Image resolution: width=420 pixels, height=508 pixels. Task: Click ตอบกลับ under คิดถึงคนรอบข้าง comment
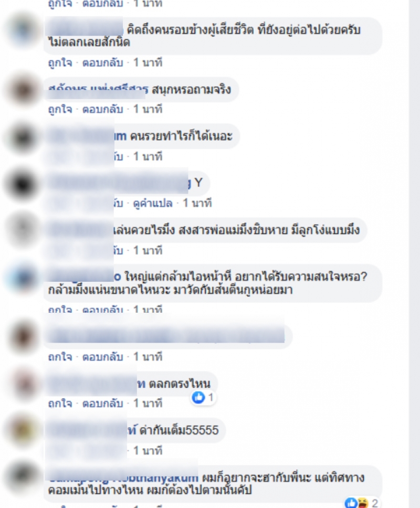tap(103, 62)
